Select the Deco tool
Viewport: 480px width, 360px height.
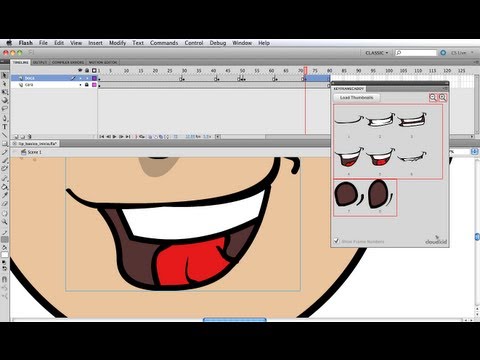click(5, 168)
